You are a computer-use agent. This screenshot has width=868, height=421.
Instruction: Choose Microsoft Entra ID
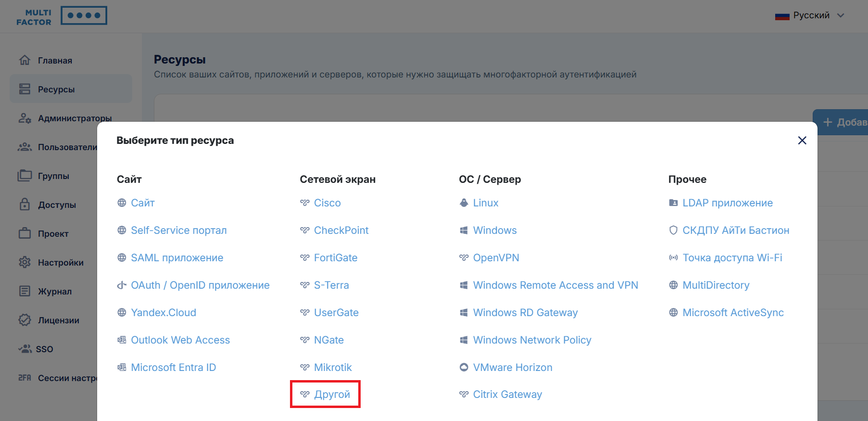[173, 368]
